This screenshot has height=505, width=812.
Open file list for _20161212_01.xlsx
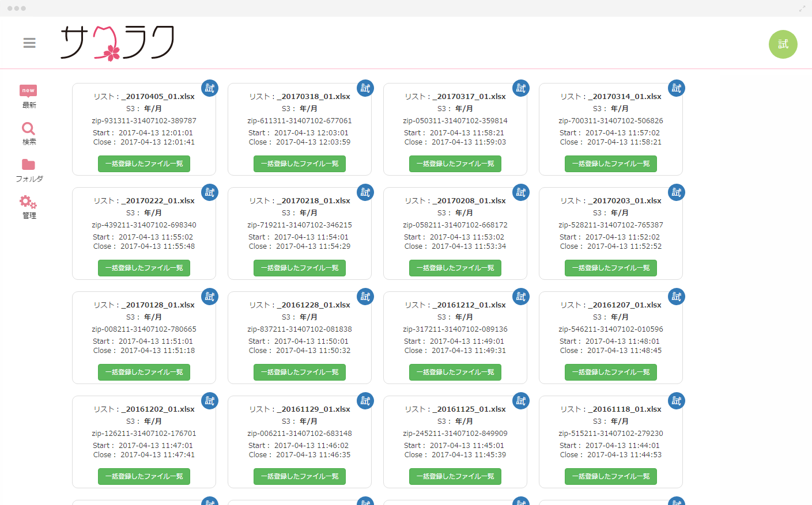tap(455, 372)
